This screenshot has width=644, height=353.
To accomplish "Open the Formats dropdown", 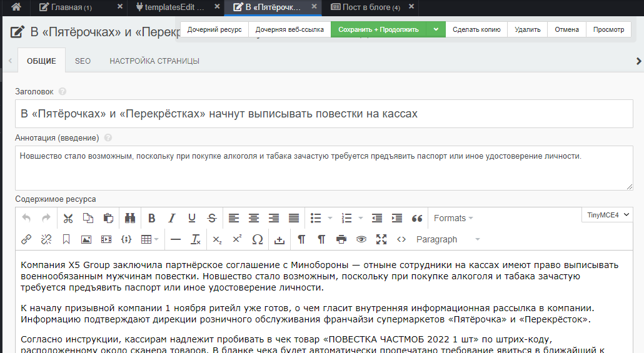I will (453, 218).
